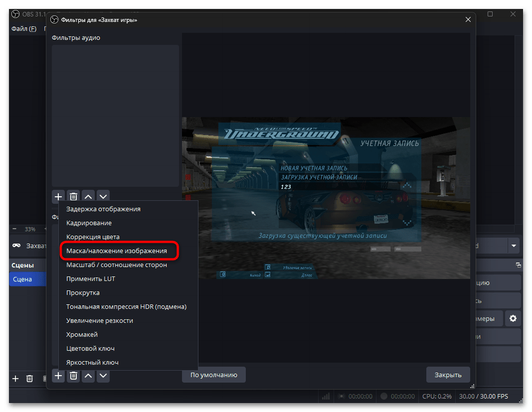Move effect filter down with lower chevron icon
Screen dimensions: 532x412
(x=103, y=376)
